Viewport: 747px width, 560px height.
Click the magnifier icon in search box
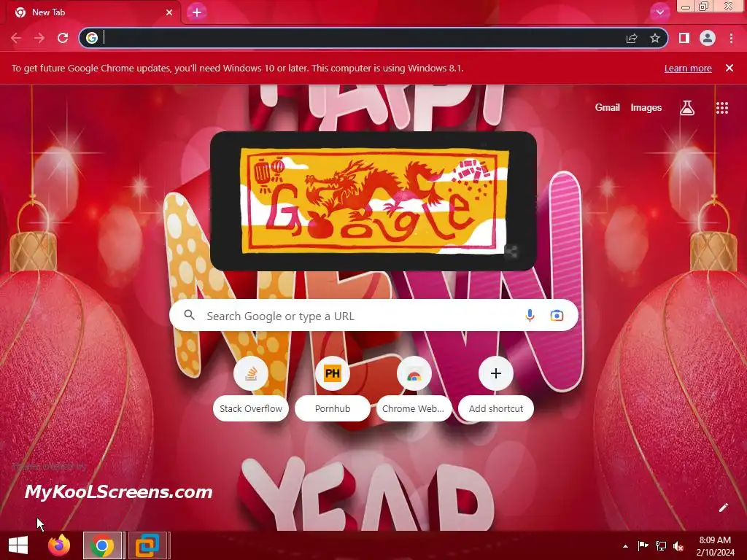(189, 315)
